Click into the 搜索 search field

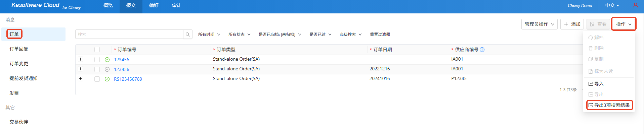point(129,35)
